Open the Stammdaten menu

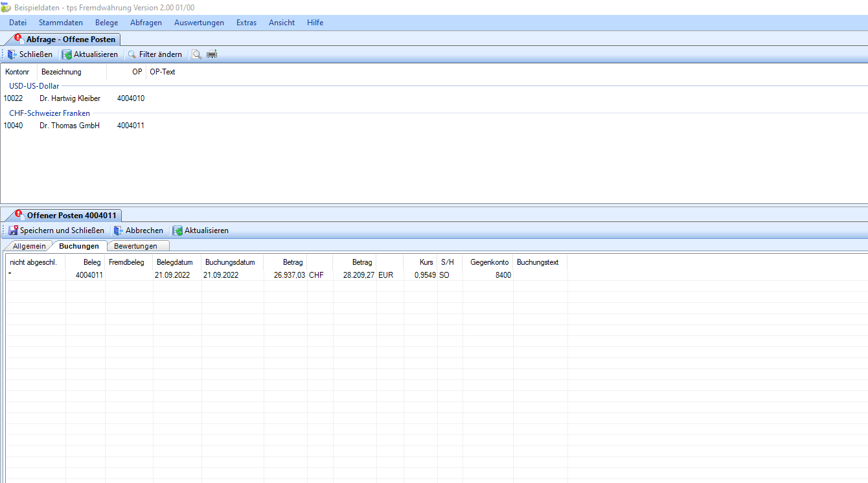(60, 23)
